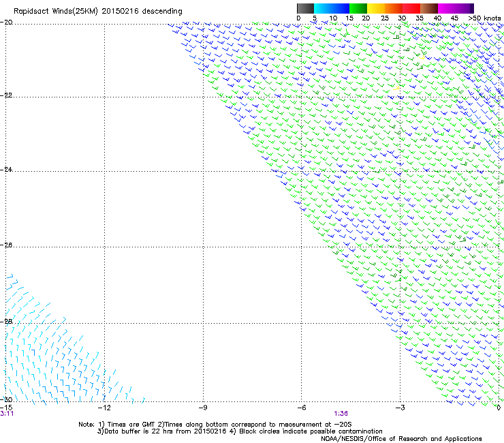Click the '0' label under the color bar
This screenshot has height=443, width=504.
click(298, 18)
